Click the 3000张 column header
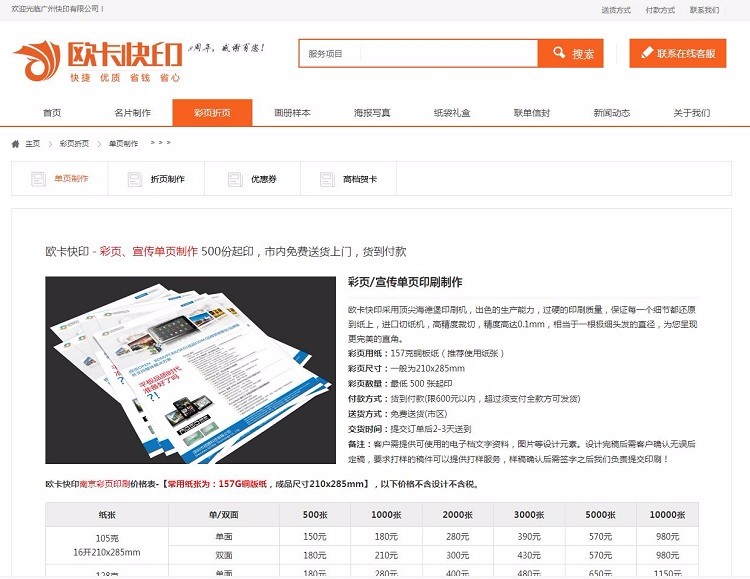Image resolution: width=750 pixels, height=579 pixels. point(529,515)
